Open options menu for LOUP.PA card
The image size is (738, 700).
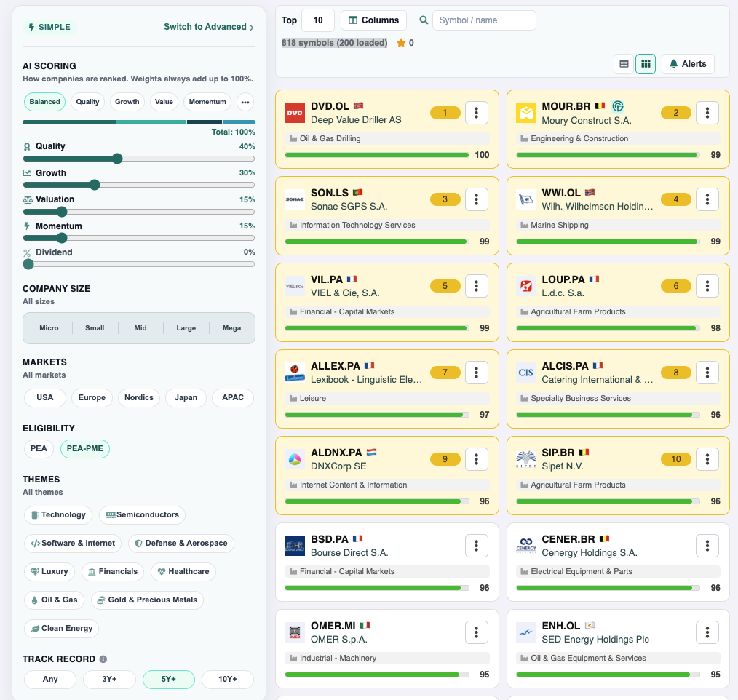[707, 286]
